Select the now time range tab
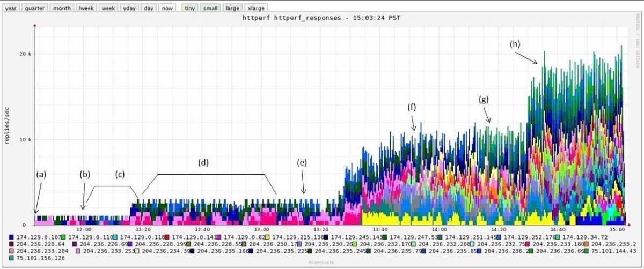The width and height of the screenshot is (644, 269). pos(167,8)
